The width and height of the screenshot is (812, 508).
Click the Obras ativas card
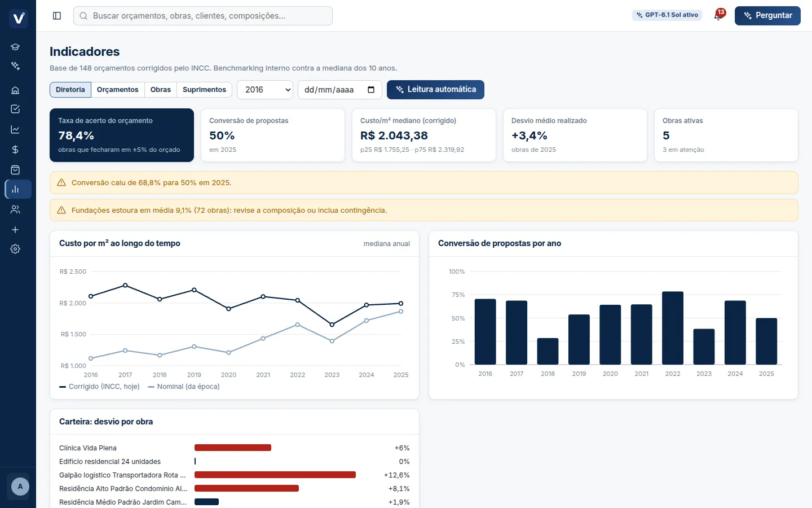(726, 135)
